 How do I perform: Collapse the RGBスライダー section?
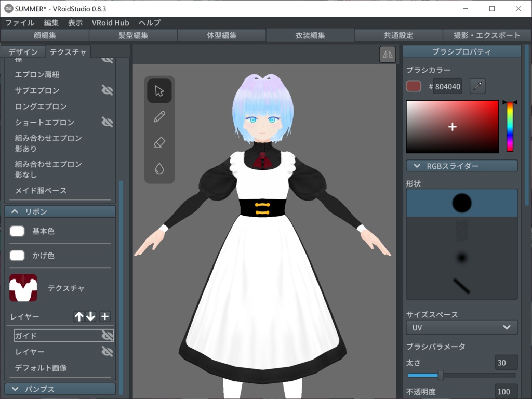460,165
